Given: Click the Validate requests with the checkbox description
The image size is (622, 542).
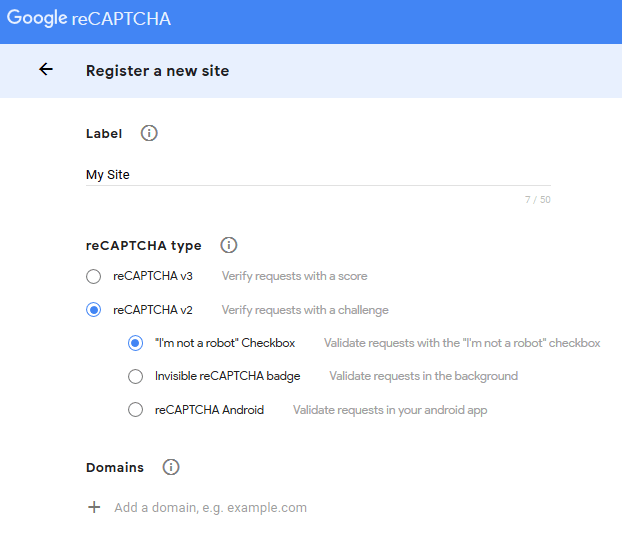Looking at the screenshot, I should click(462, 343).
